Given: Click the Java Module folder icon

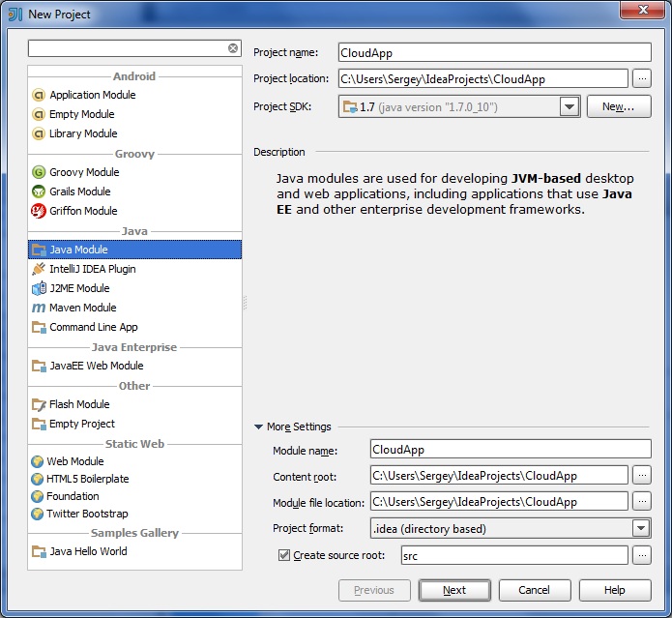Looking at the screenshot, I should click(x=39, y=250).
